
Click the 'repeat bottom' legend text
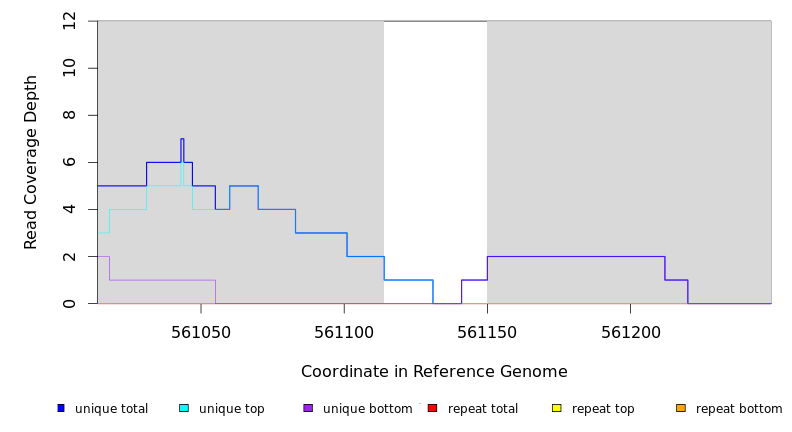[x=739, y=409]
